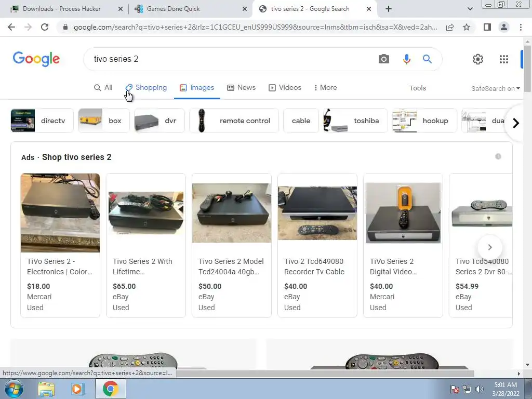Open SafeSearch on dropdown
This screenshot has width=532, height=399.
(x=495, y=88)
